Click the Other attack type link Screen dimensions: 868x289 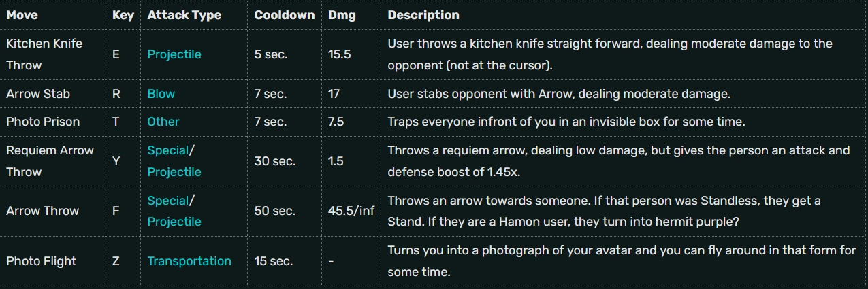tap(163, 122)
